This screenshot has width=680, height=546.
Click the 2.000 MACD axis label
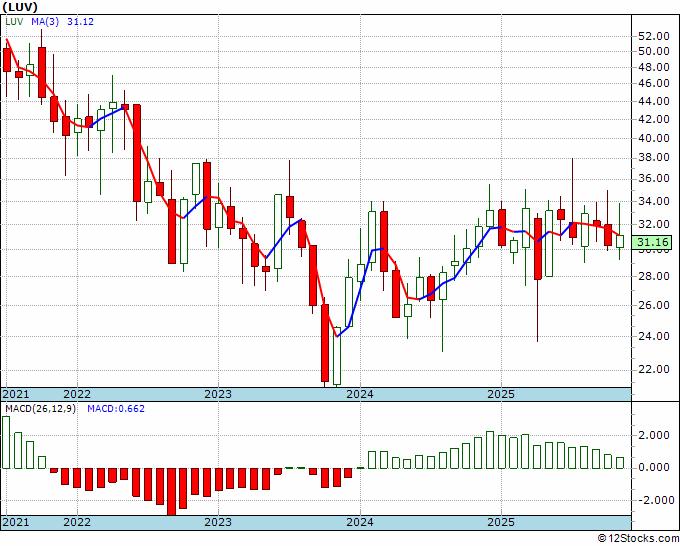click(654, 435)
